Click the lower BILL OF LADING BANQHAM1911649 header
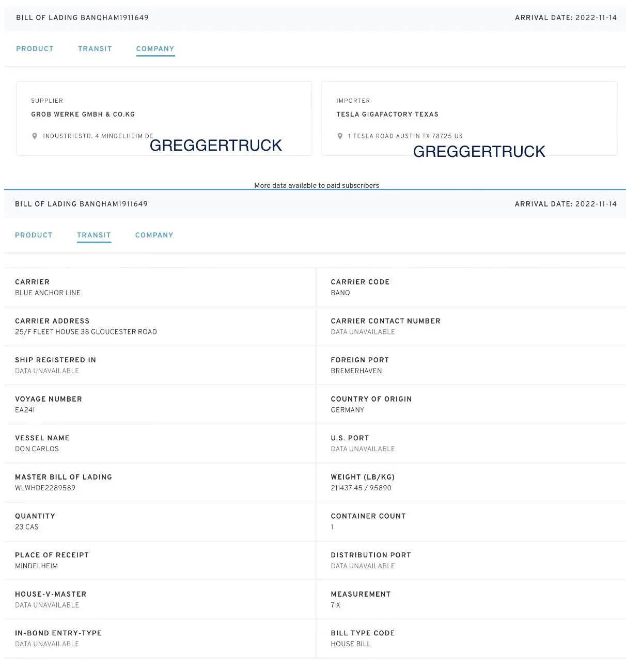The image size is (626, 672). [81, 204]
